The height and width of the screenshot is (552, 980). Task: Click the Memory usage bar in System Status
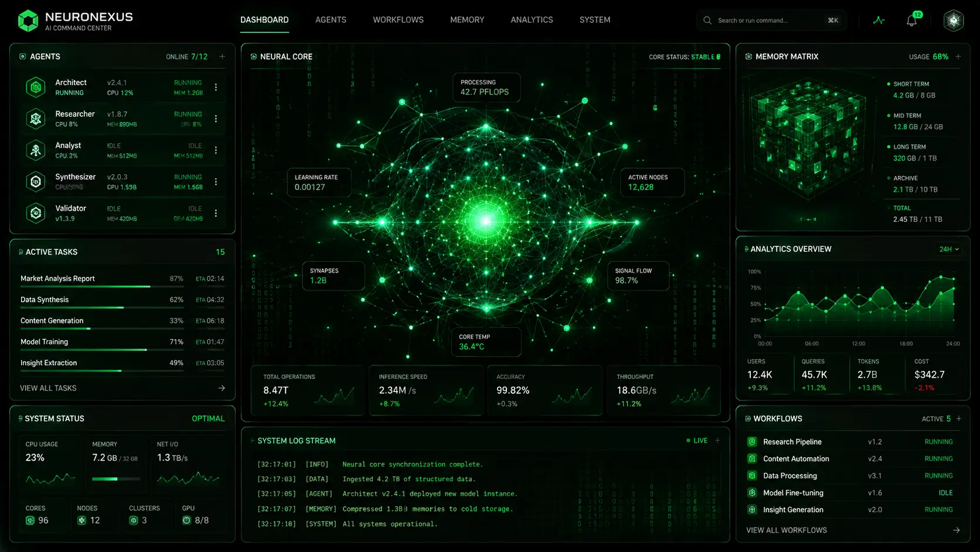point(116,479)
